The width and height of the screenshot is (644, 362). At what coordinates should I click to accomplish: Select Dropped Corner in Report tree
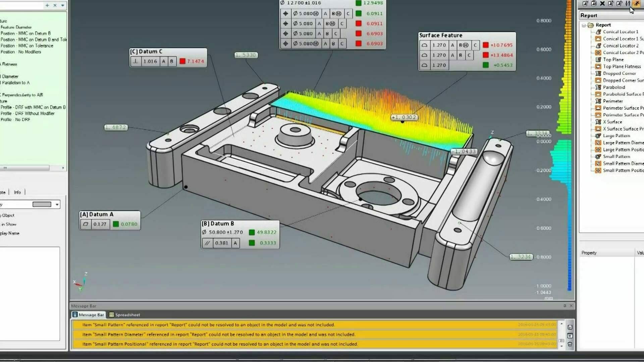(619, 73)
